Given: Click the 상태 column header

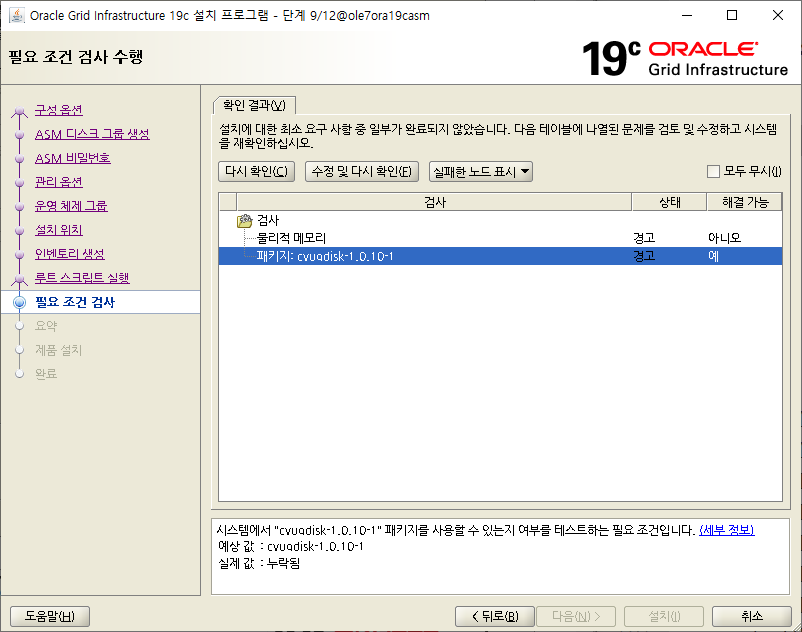Looking at the screenshot, I should (x=670, y=202).
